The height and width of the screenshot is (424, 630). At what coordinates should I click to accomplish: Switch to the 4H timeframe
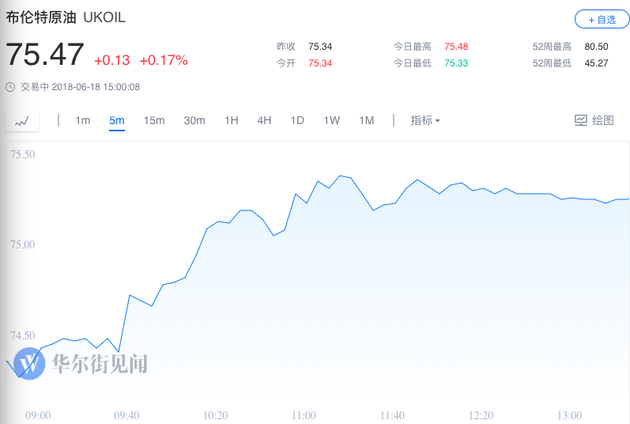coord(264,120)
